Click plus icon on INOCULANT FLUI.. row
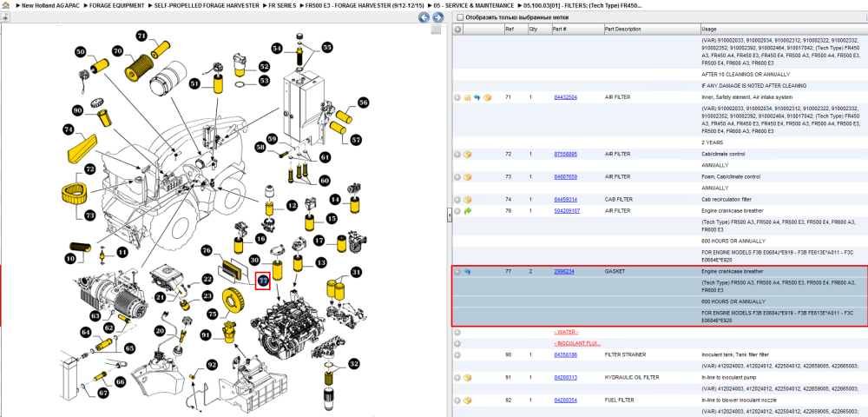This screenshot has width=868, height=417. point(457,343)
